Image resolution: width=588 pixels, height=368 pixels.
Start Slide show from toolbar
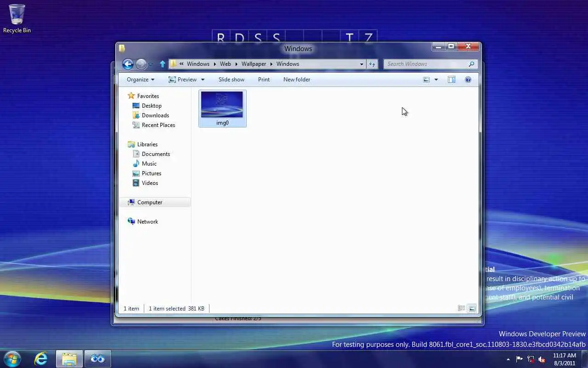(x=232, y=80)
